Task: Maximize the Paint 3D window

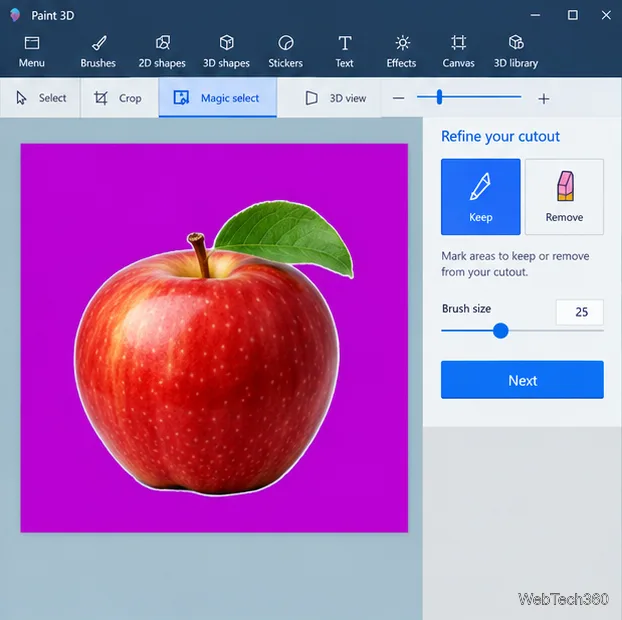Action: [x=572, y=15]
